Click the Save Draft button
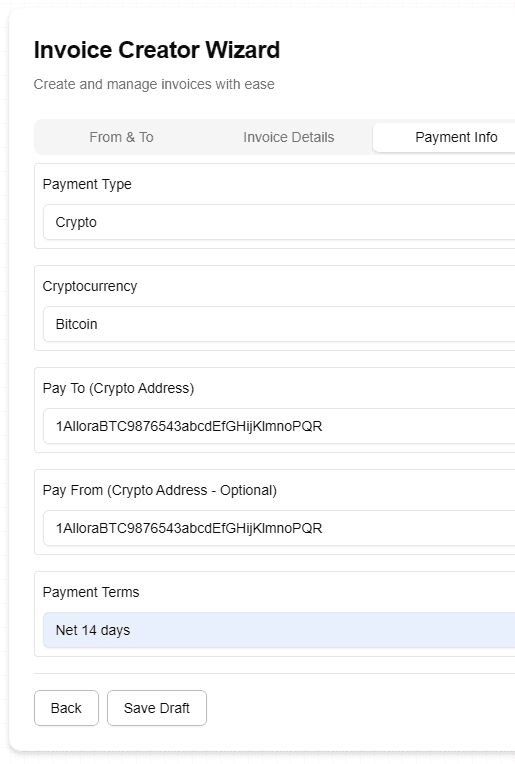This screenshot has height=764, width=515. (x=157, y=708)
